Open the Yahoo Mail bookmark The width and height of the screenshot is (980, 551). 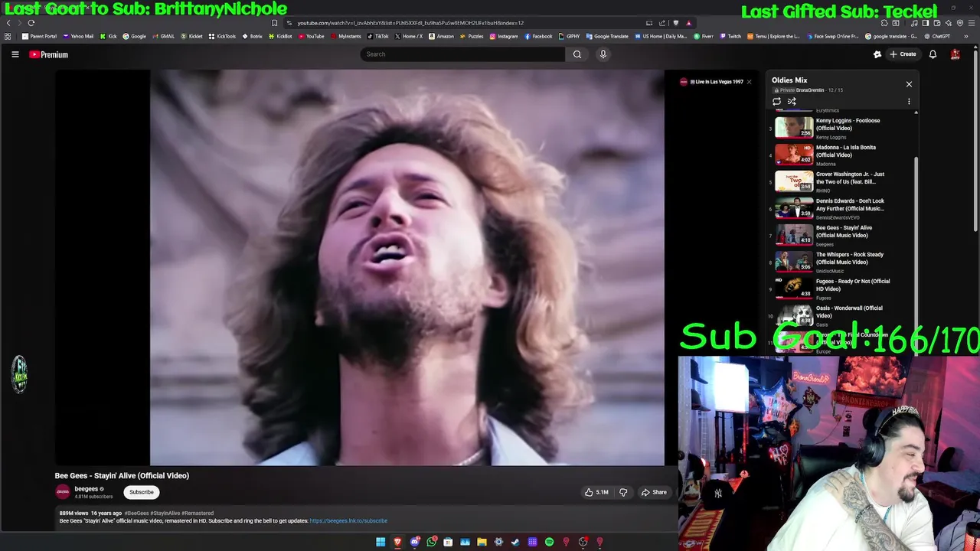pyautogui.click(x=78, y=36)
